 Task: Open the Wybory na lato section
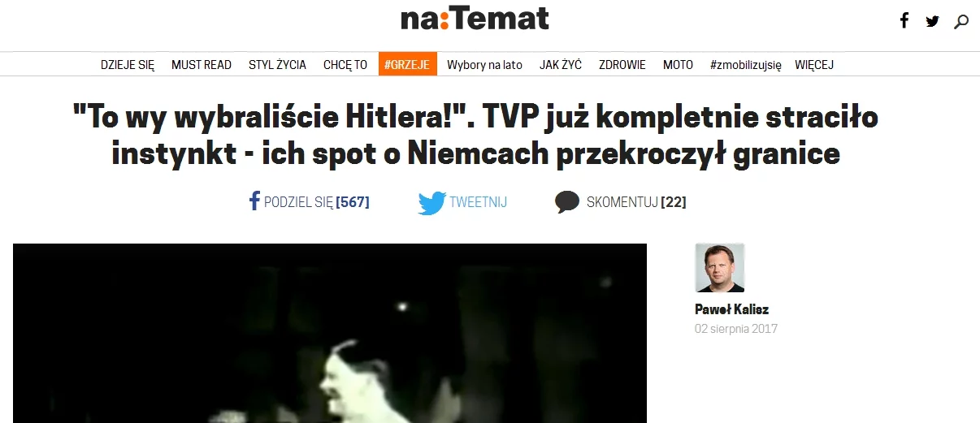click(485, 65)
